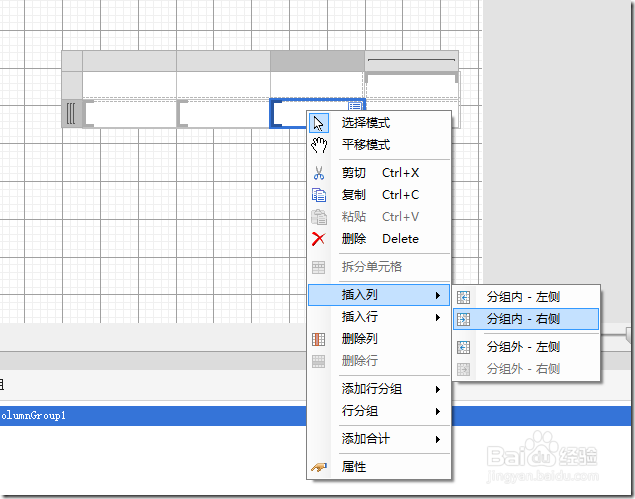Click the 分组外 - 左侧 insert icon

coord(463,347)
